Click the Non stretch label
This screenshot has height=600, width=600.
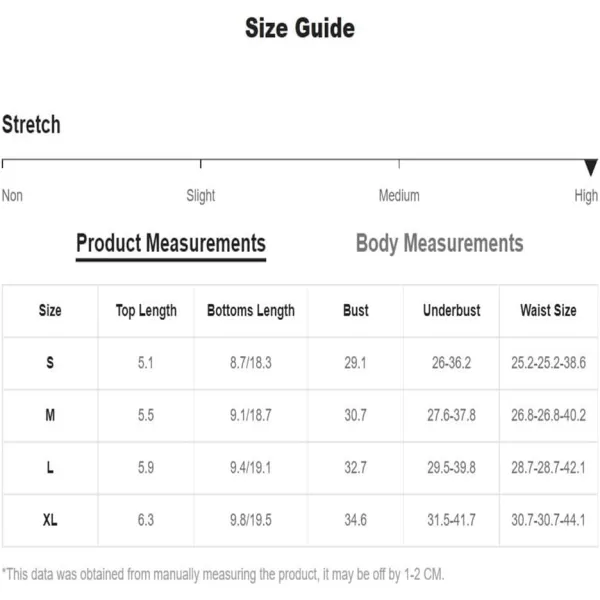point(12,196)
